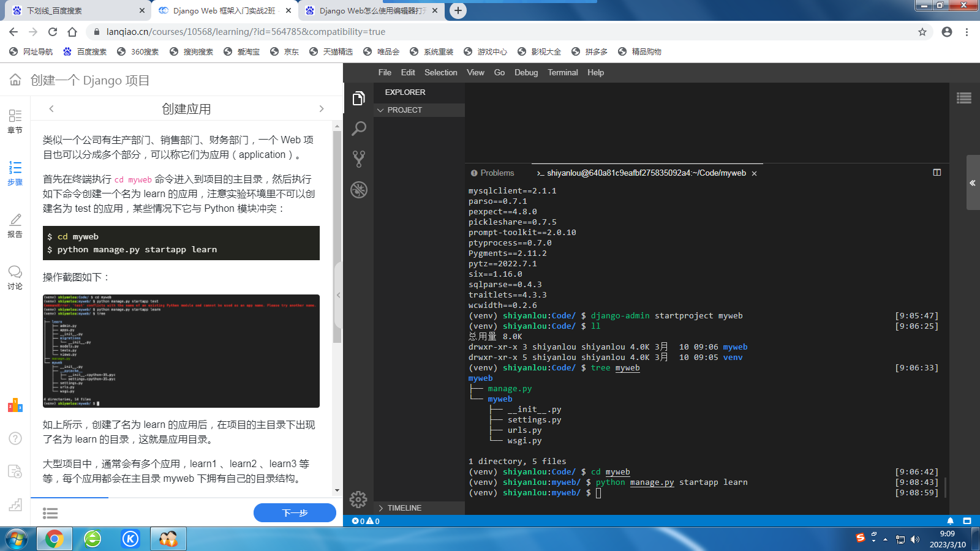The height and width of the screenshot is (551, 980).
Task: Open the Search magnifier in activity bar
Action: click(359, 129)
